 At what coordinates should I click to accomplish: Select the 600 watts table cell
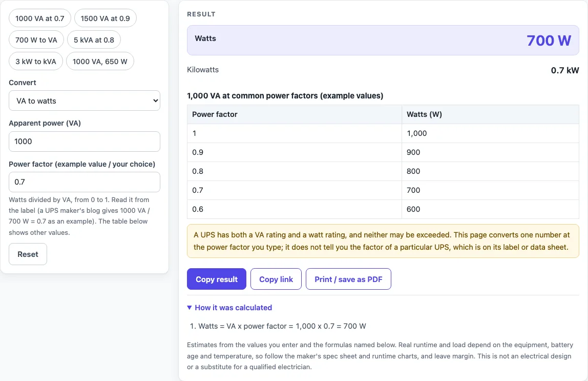pyautogui.click(x=491, y=209)
